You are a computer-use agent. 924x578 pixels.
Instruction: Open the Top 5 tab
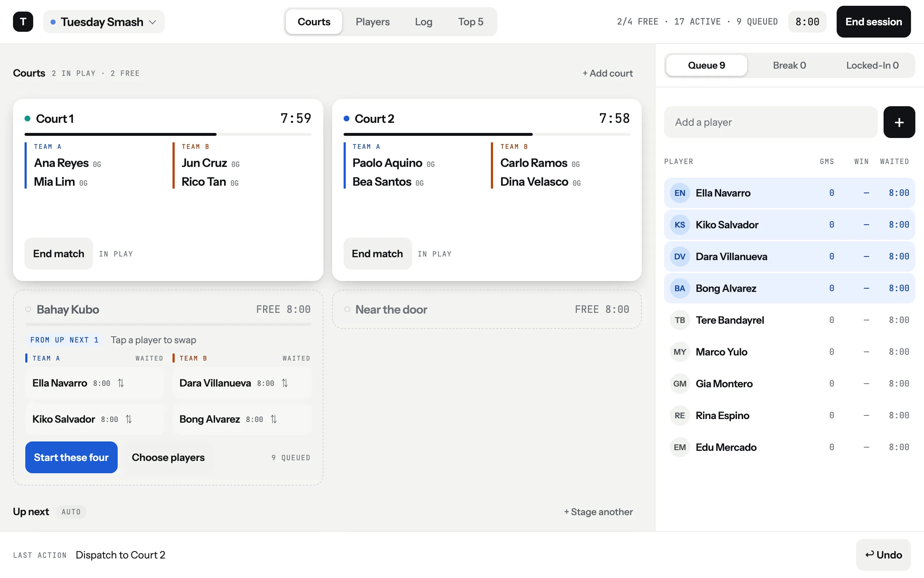tap(470, 22)
